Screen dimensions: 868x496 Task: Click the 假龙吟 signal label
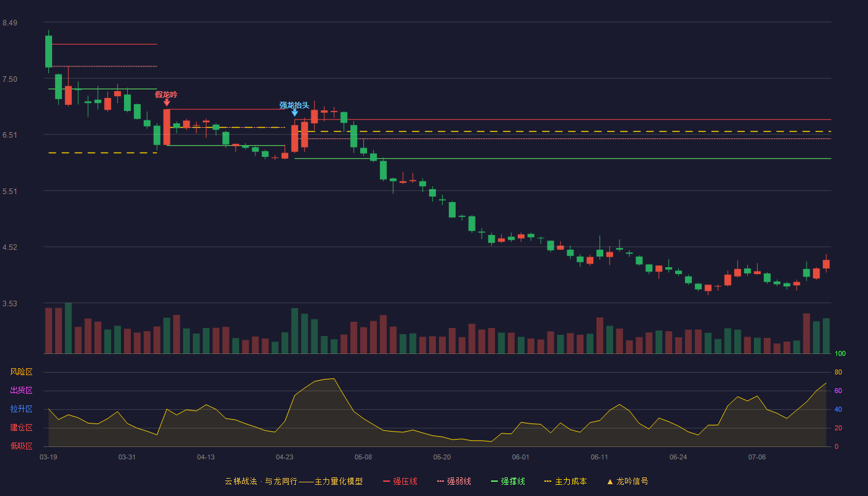[x=166, y=94]
